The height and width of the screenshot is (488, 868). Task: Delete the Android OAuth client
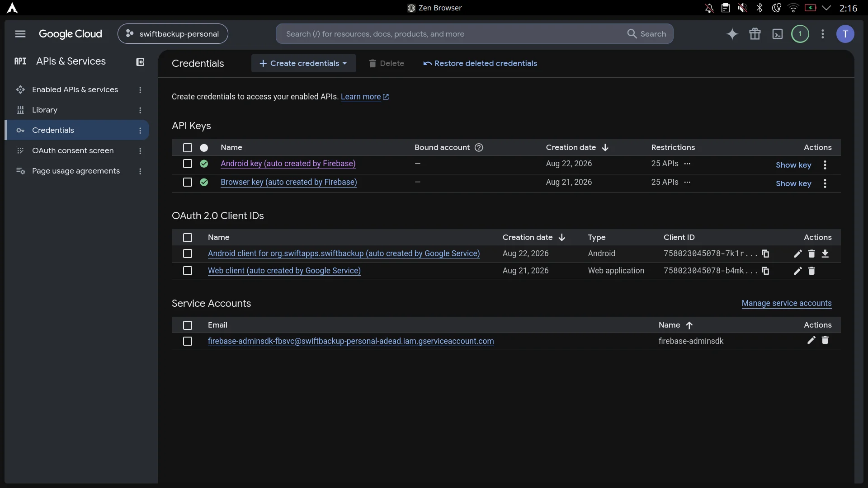pyautogui.click(x=811, y=253)
